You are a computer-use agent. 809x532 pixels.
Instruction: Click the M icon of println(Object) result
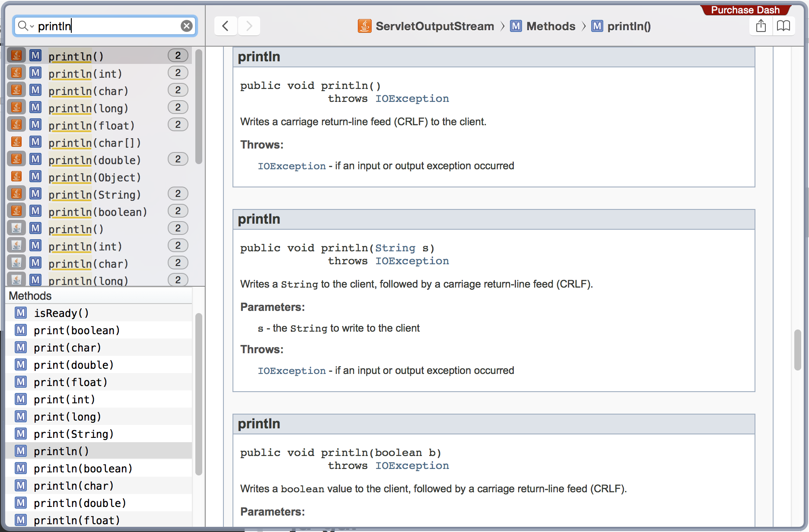click(x=35, y=177)
